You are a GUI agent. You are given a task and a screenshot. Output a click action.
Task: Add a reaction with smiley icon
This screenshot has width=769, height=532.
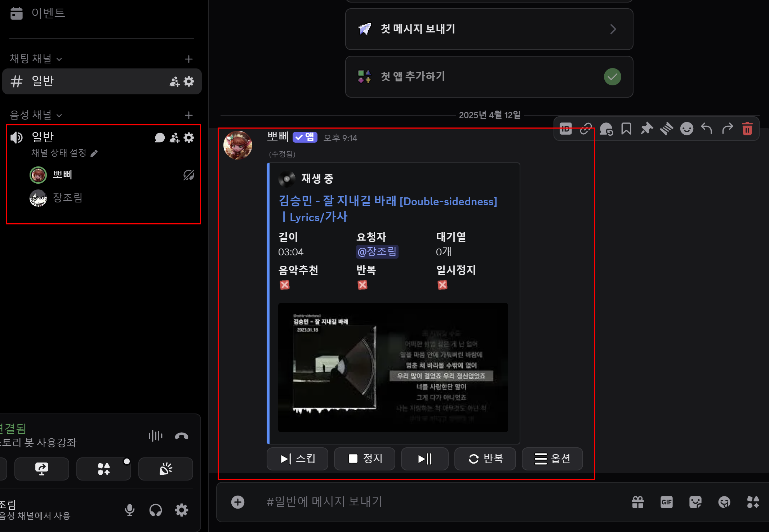pyautogui.click(x=686, y=129)
